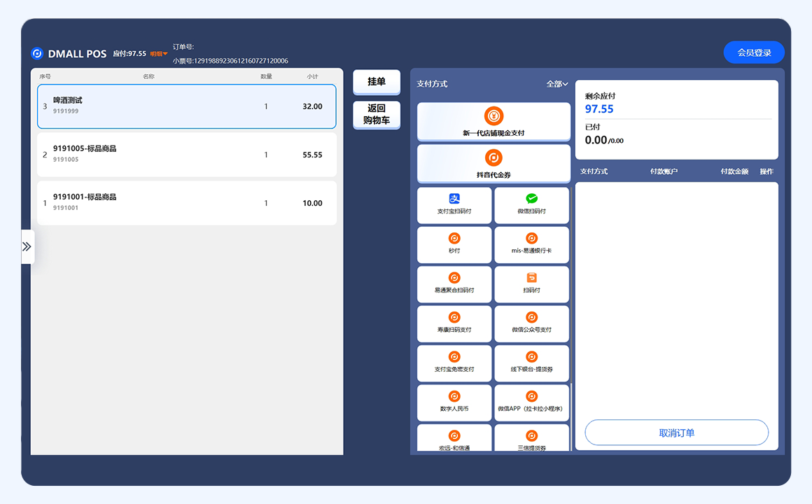Expand the left side panel arrow
Viewport: 812px width, 504px height.
point(27,246)
